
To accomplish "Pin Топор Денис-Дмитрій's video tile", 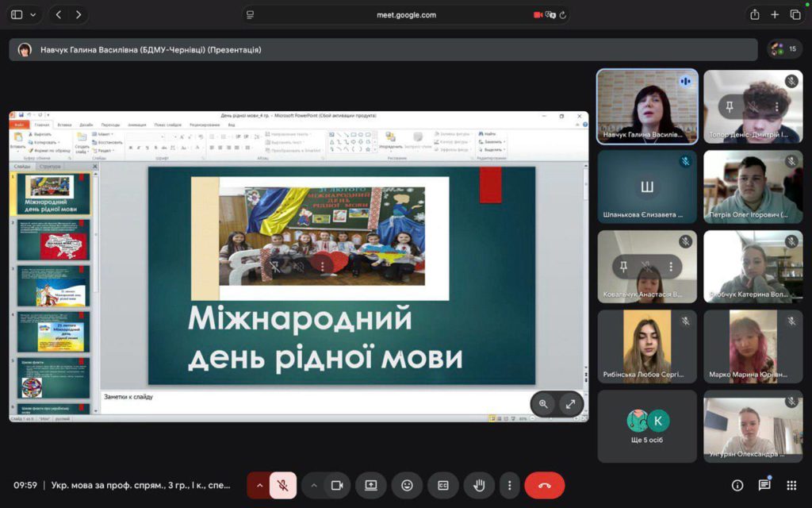I will coord(730,106).
